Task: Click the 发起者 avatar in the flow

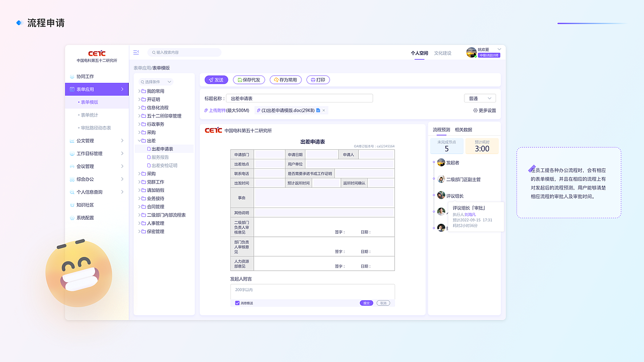Action: (x=441, y=162)
